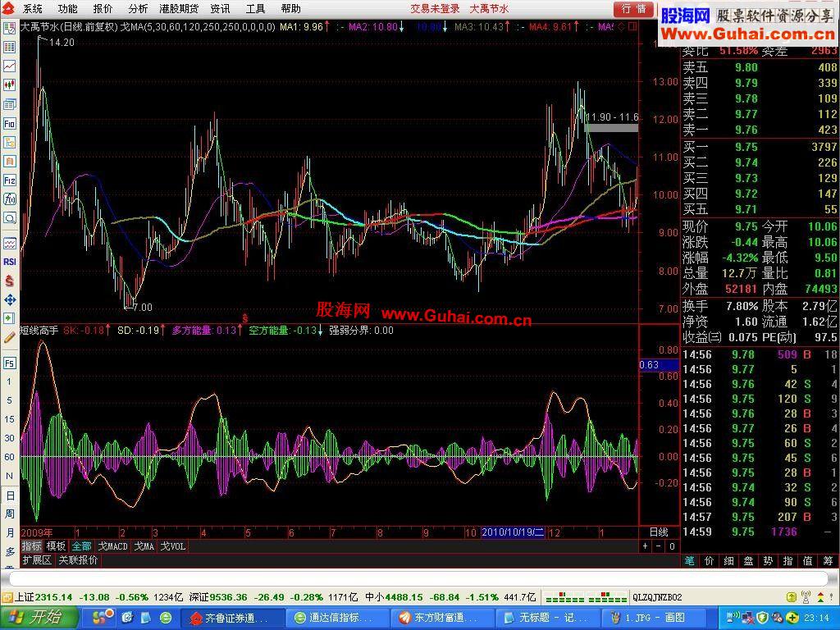Click the minus zoom-out chart button
Screen dimensions: 840x630
point(659,546)
